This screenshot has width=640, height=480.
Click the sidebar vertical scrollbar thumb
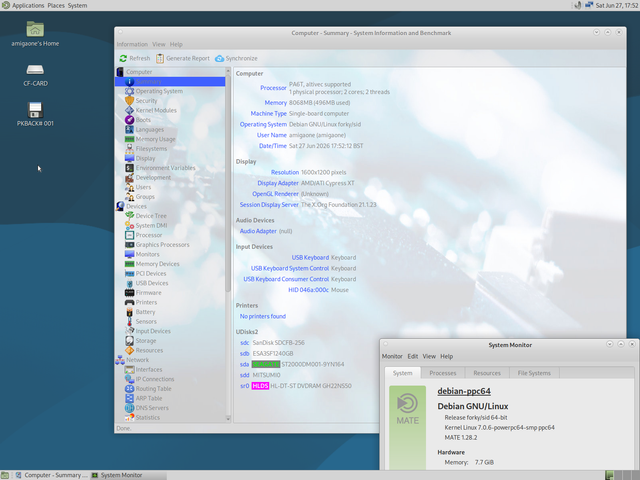tap(228, 183)
